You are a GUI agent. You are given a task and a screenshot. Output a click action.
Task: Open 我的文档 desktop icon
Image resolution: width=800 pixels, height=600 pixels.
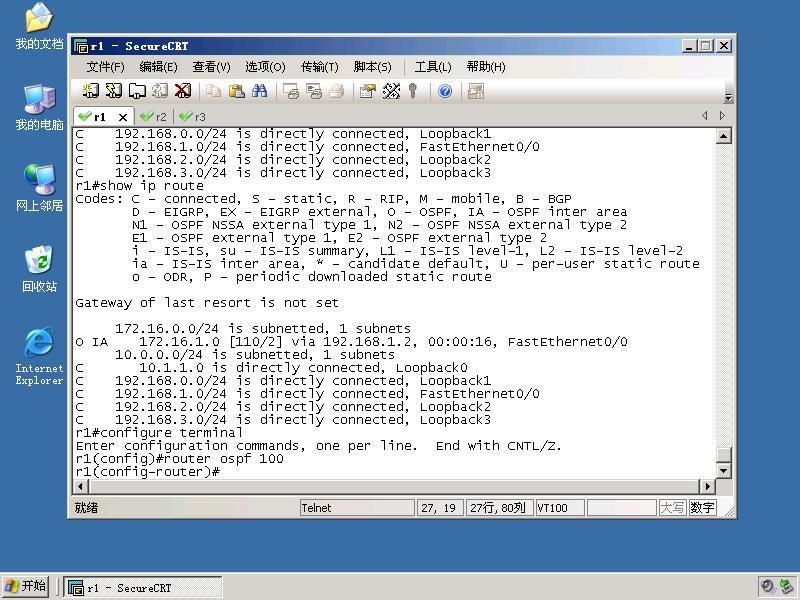coord(39,26)
